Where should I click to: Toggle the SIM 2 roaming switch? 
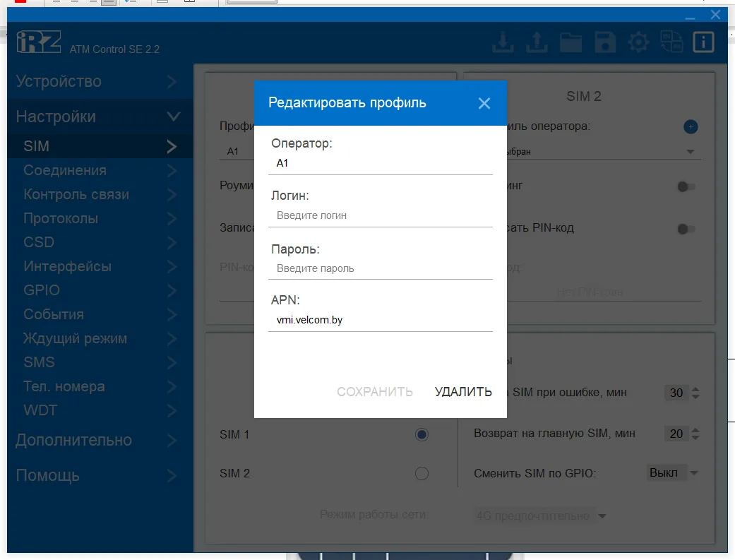click(686, 186)
